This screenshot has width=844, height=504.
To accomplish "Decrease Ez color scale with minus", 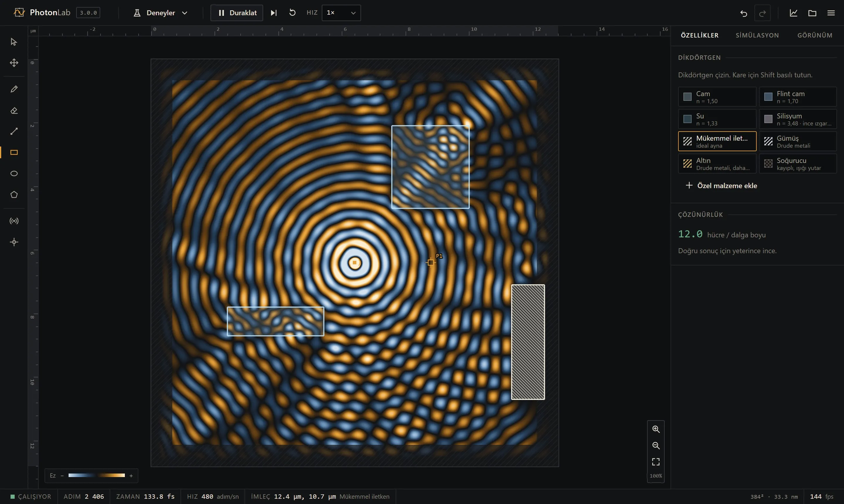I will [x=62, y=476].
